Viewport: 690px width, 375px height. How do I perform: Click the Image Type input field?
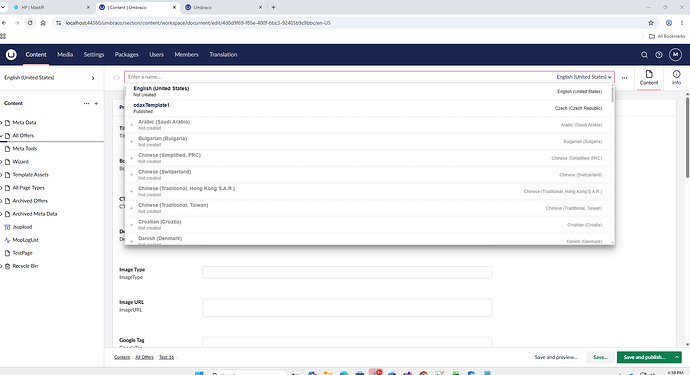click(347, 272)
